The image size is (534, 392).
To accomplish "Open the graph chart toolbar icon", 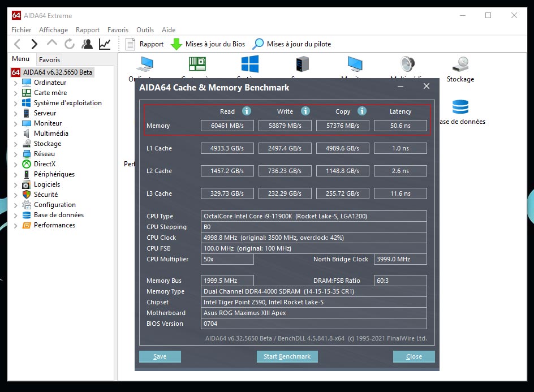I will pos(105,44).
